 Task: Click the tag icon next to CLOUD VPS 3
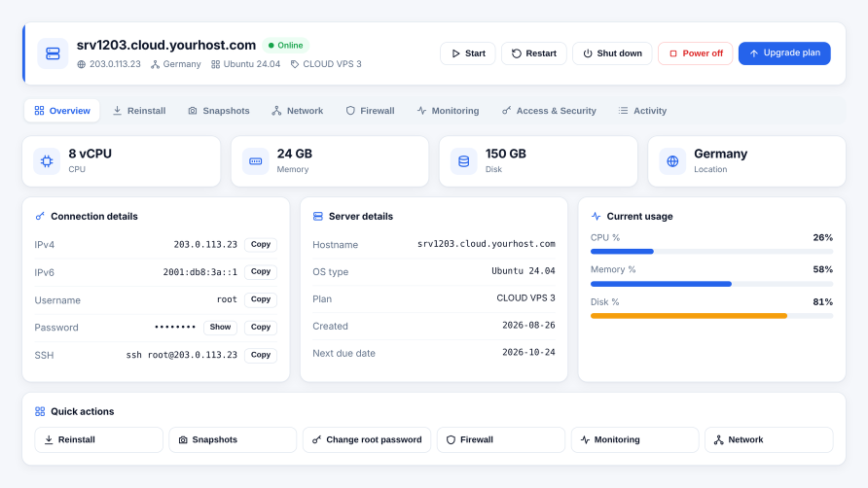coord(295,65)
